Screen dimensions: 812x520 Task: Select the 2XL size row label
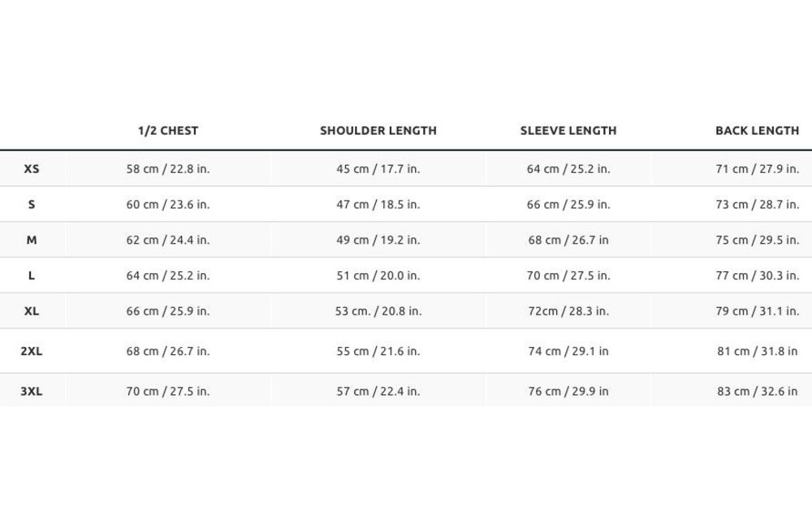(x=32, y=351)
